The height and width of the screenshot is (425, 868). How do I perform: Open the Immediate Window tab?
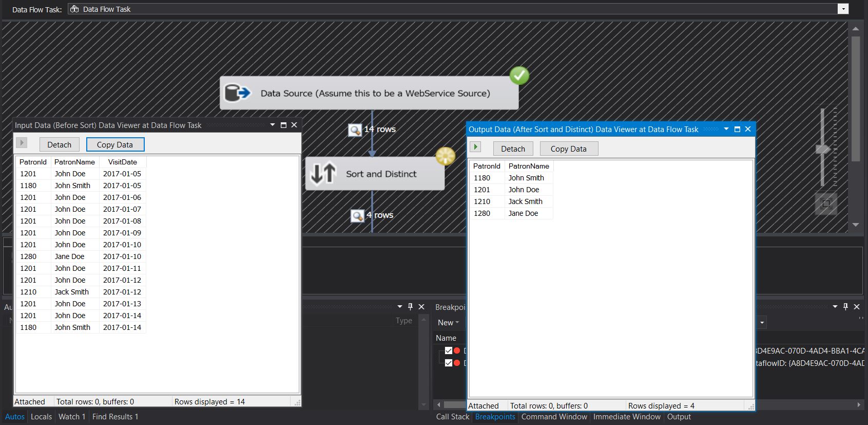coord(627,417)
